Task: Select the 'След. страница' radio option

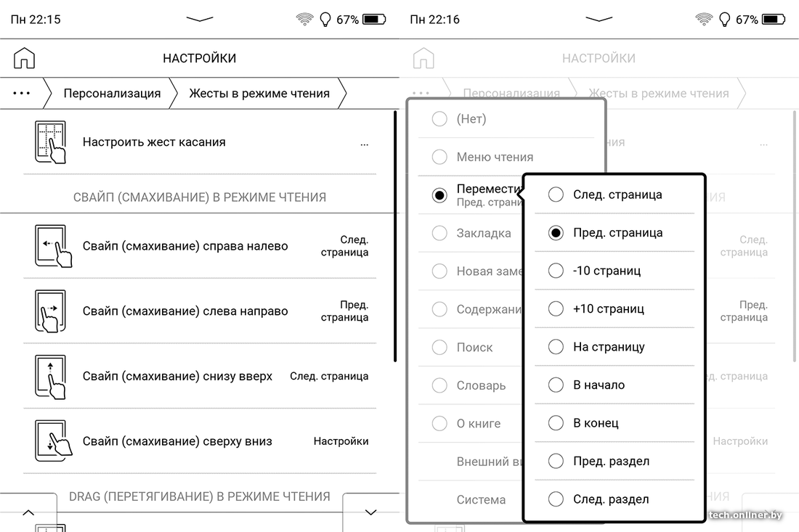Action: click(x=556, y=195)
